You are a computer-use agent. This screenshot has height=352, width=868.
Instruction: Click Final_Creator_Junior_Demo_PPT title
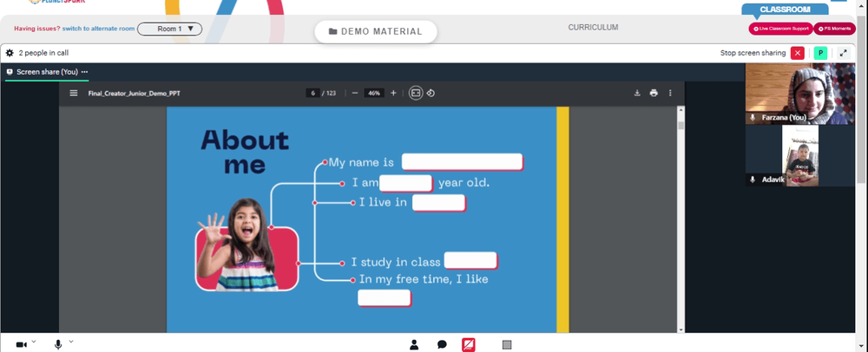click(134, 94)
